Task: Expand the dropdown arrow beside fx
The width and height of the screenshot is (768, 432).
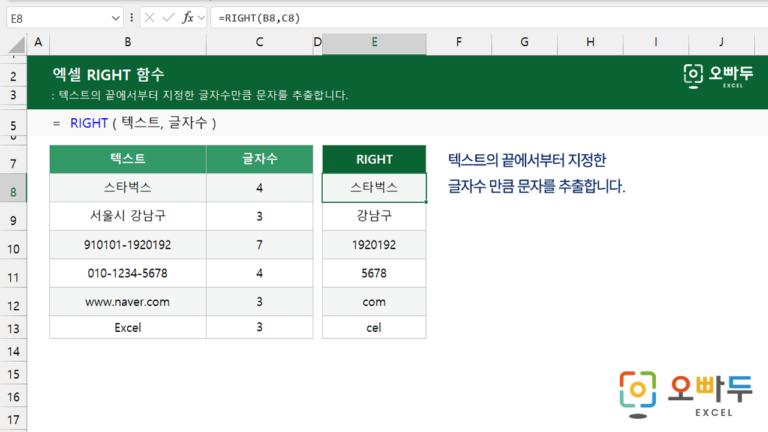Action: point(201,19)
